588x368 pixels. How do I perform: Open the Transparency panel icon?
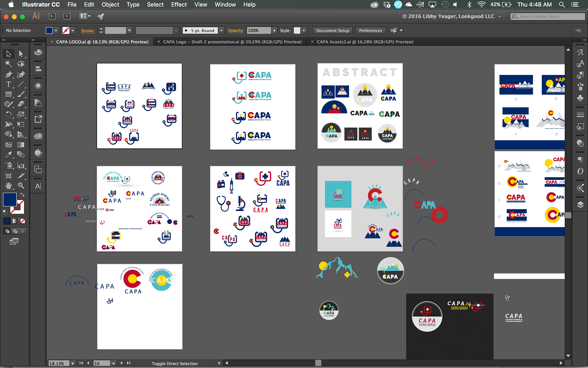580,143
